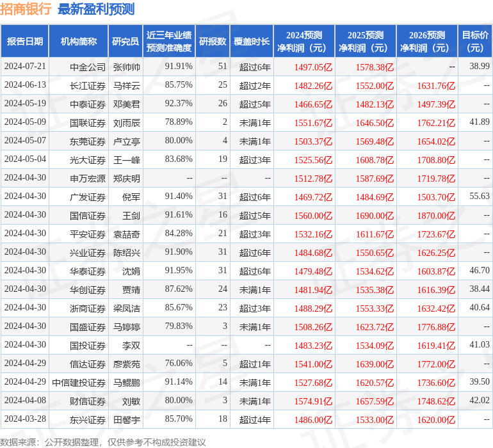
Task: Click the 2025 profit value 1690.00亿
Action: tap(375, 216)
